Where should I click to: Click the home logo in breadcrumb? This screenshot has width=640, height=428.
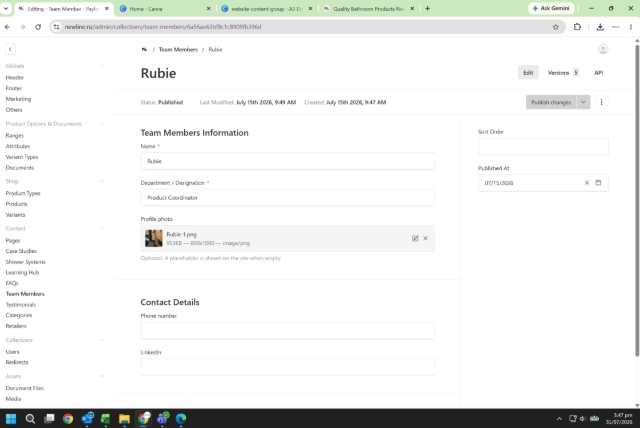144,49
